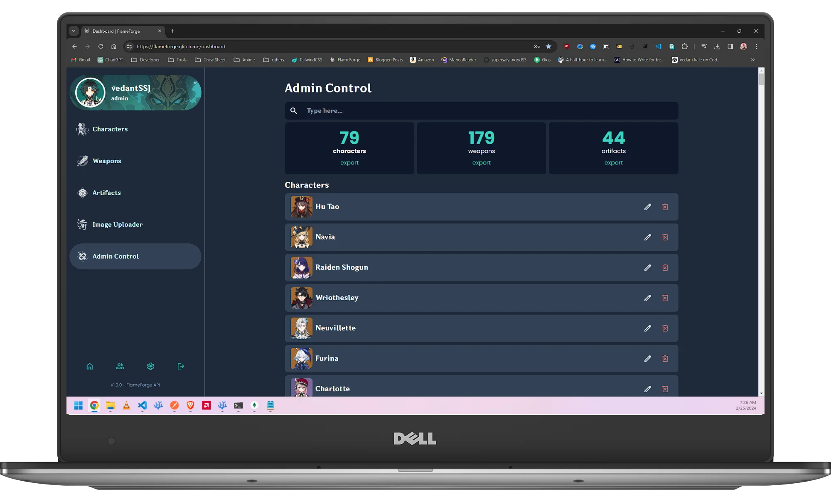Click the edit pencil for Hu Tao
The image size is (831, 504).
point(647,207)
